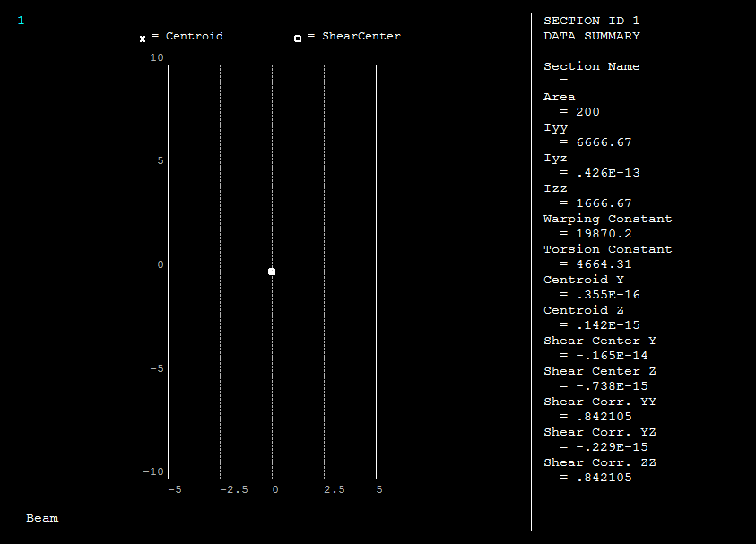Screen dimensions: 756x544
Task: Select the Warping Constant value 19870.2
Action: [x=602, y=234]
